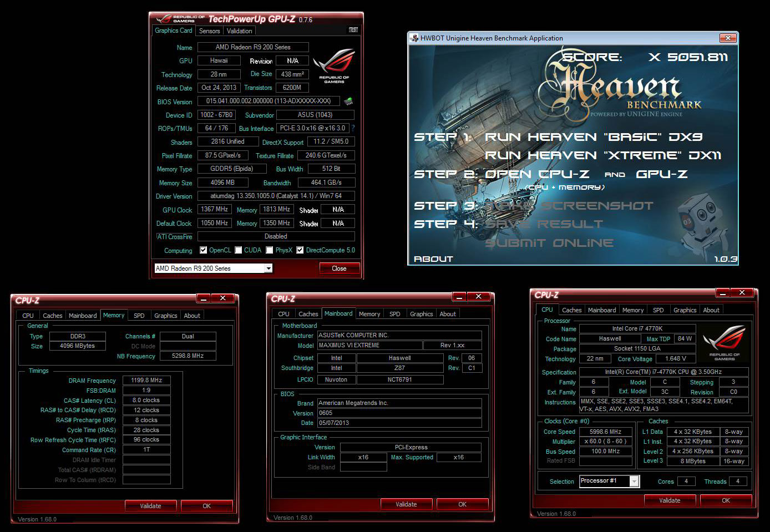
Task: Open Caches tab in CPU-Z processor window
Action: (571, 310)
